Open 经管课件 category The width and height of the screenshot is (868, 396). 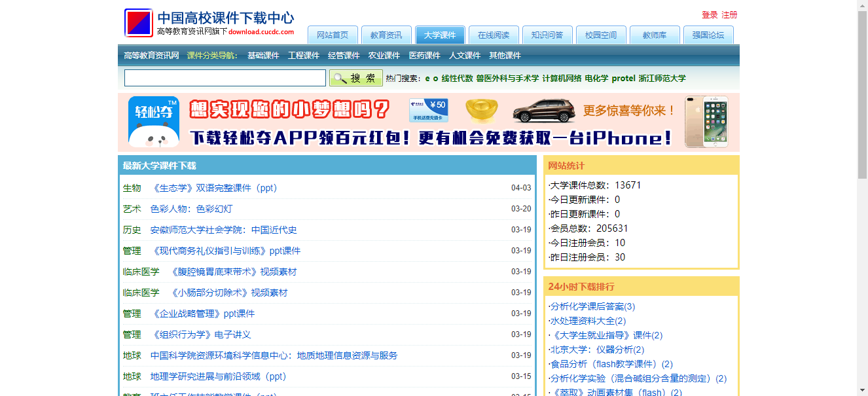[344, 56]
